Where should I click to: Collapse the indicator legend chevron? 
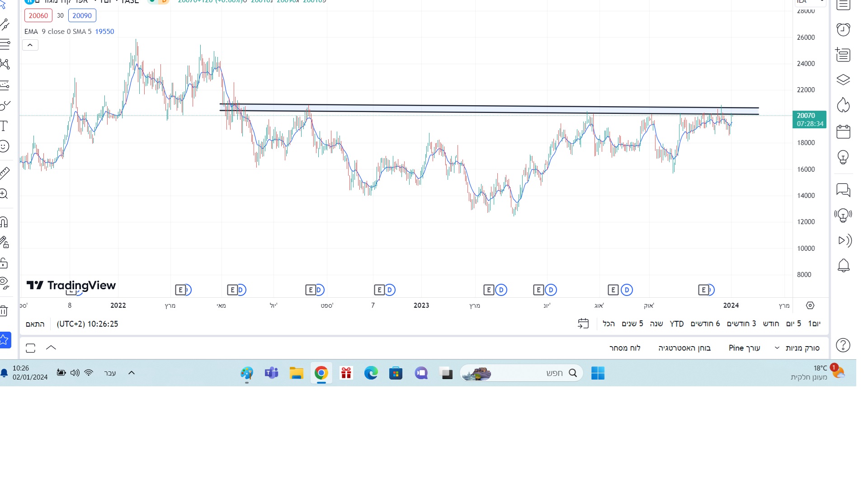tap(30, 45)
